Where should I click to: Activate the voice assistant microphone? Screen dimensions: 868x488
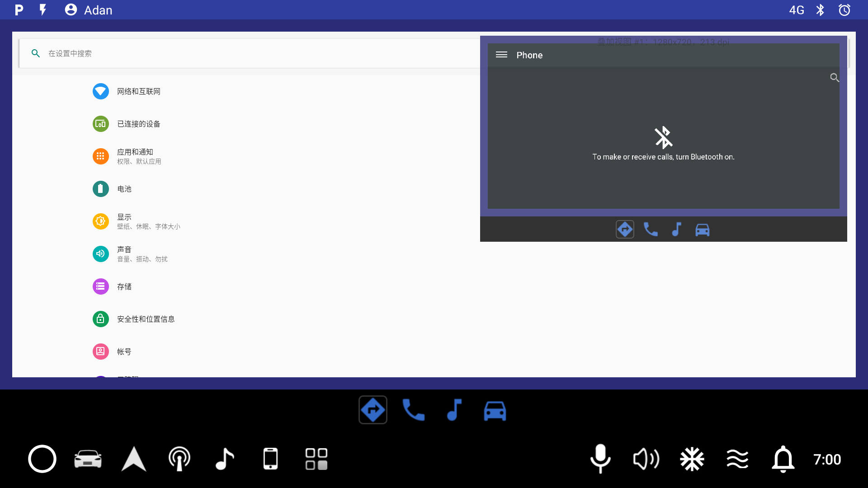pyautogui.click(x=600, y=459)
